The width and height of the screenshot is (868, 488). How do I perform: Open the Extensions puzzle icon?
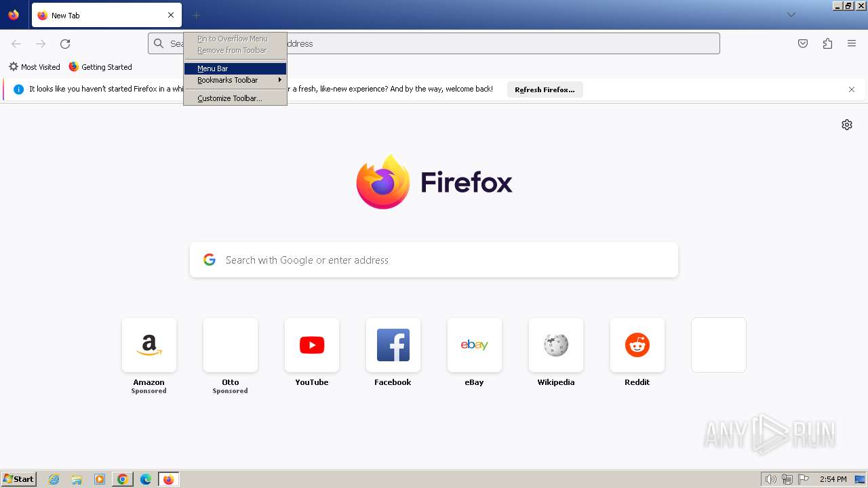(x=827, y=43)
